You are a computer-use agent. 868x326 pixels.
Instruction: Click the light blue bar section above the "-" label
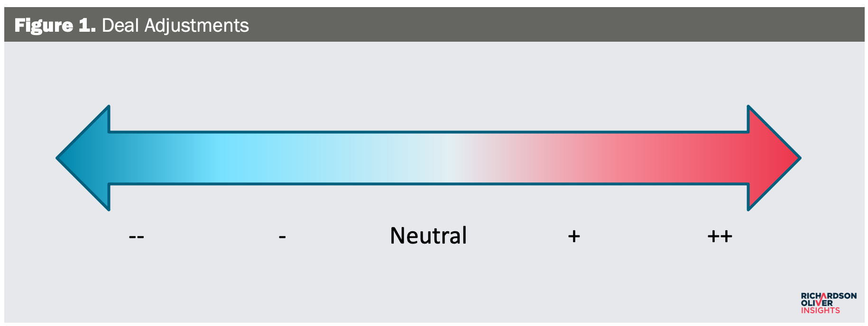pyautogui.click(x=282, y=158)
